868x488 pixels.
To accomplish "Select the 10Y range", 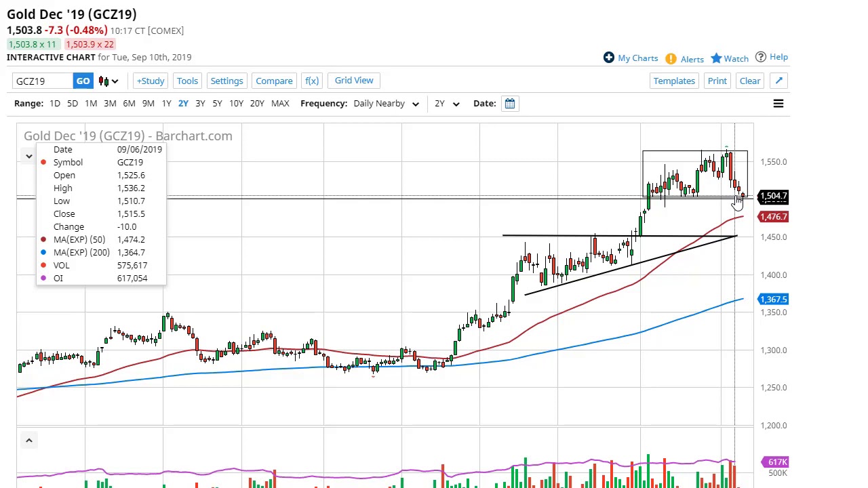I will pos(236,103).
